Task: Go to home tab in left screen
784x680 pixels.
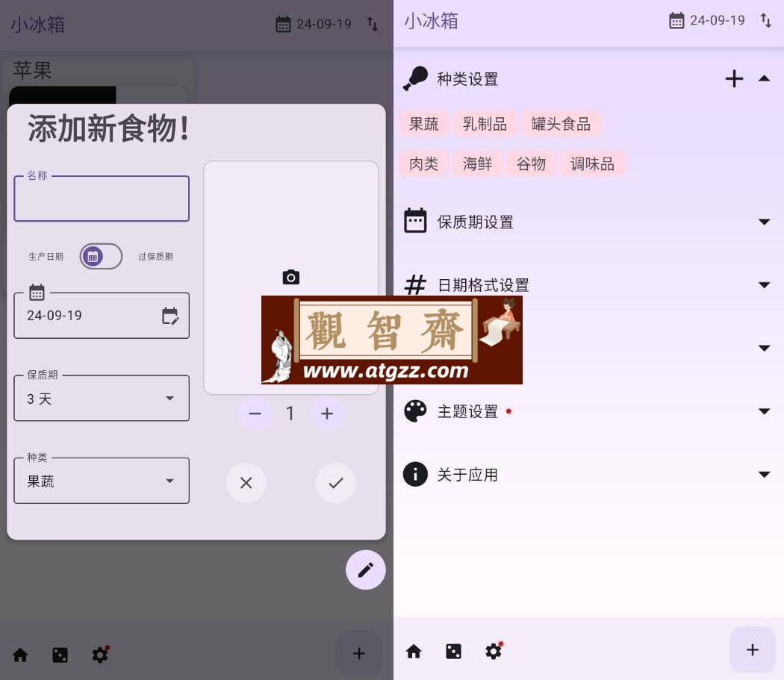Action: click(20, 655)
